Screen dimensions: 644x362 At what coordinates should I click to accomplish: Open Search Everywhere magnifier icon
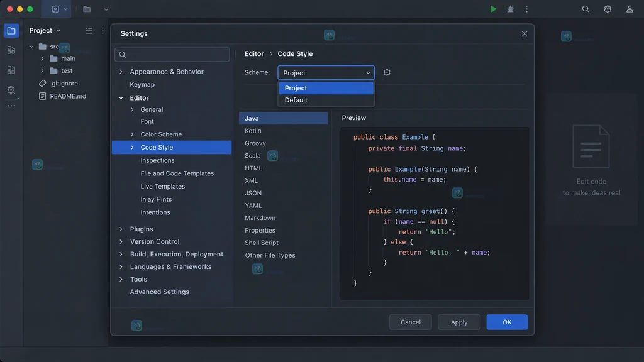pos(586,9)
